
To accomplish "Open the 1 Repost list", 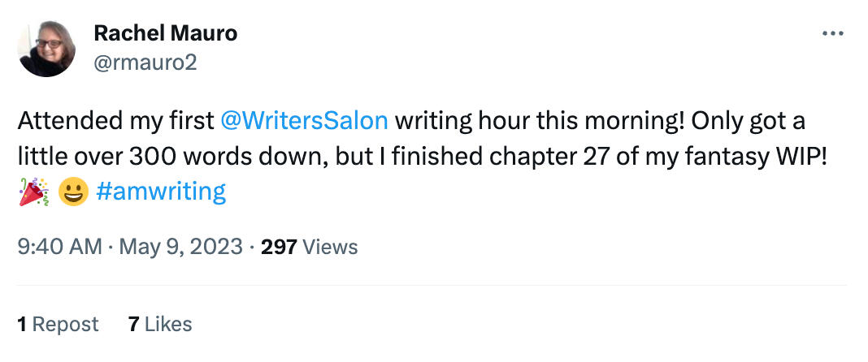I will 58,325.
